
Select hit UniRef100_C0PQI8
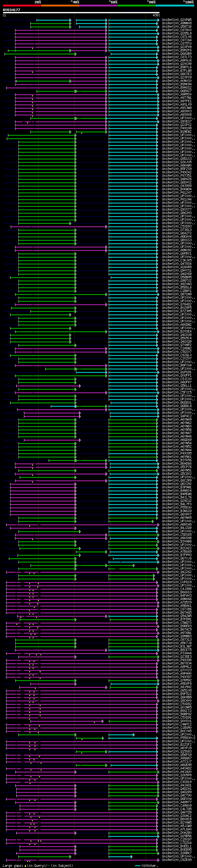click(x=176, y=582)
